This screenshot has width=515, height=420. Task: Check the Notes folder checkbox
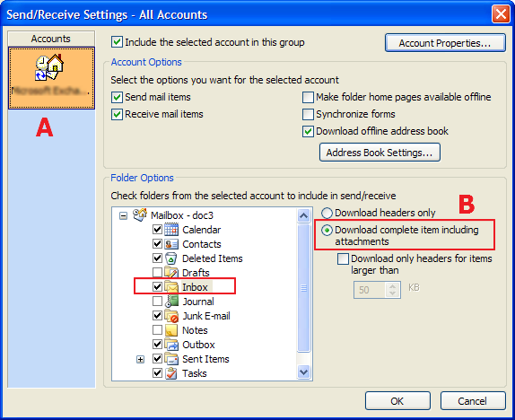click(x=157, y=330)
